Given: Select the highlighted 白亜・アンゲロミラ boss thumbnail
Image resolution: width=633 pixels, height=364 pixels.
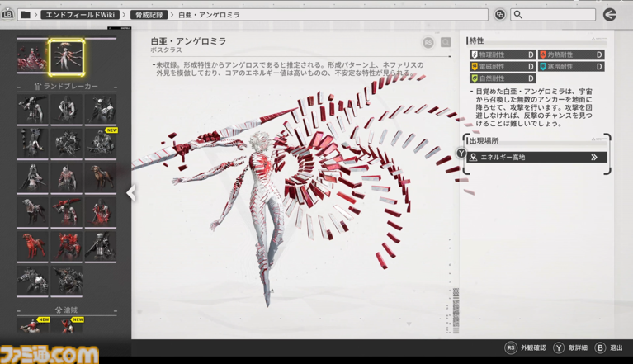Looking at the screenshot, I should (x=66, y=57).
